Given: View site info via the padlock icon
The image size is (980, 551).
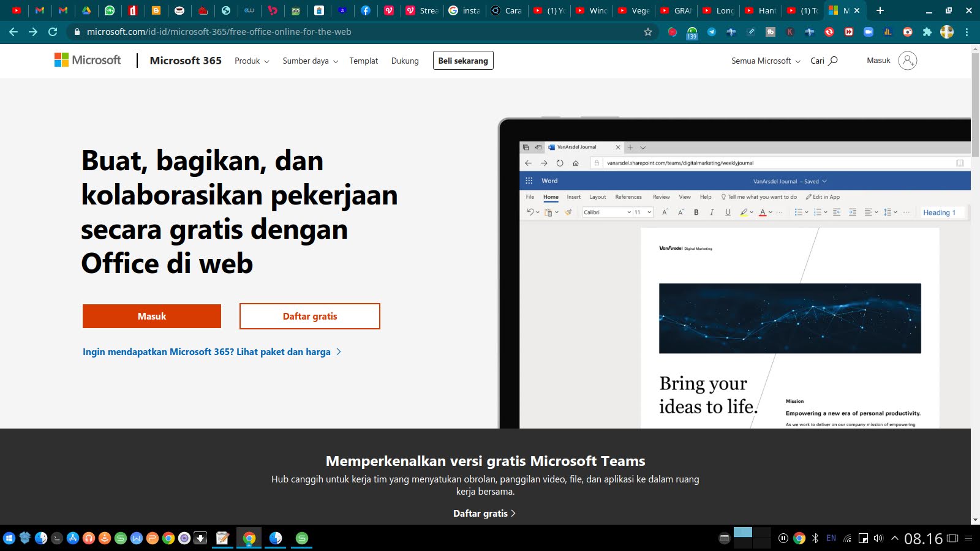Looking at the screenshot, I should click(x=77, y=32).
